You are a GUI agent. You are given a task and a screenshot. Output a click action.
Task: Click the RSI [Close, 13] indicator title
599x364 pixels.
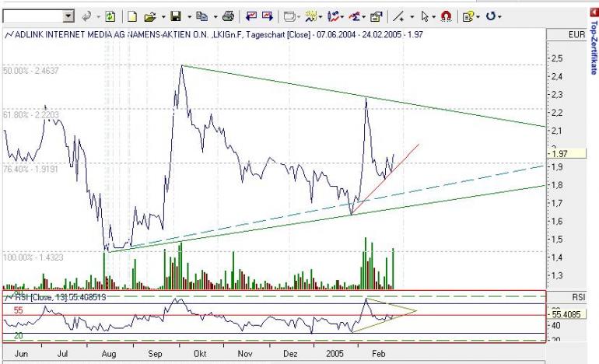(x=60, y=297)
